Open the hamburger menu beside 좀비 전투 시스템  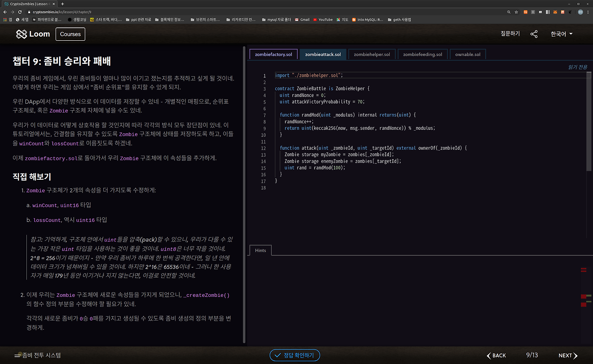click(x=18, y=356)
